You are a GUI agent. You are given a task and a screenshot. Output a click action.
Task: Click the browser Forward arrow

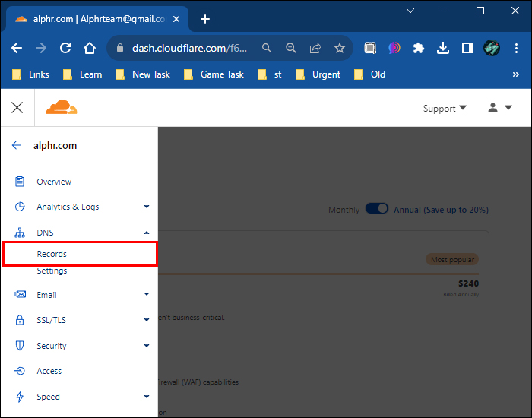coord(41,48)
